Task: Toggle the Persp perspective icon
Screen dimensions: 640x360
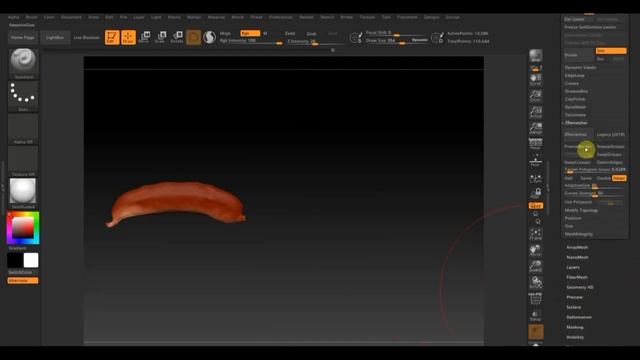Action: [x=536, y=144]
